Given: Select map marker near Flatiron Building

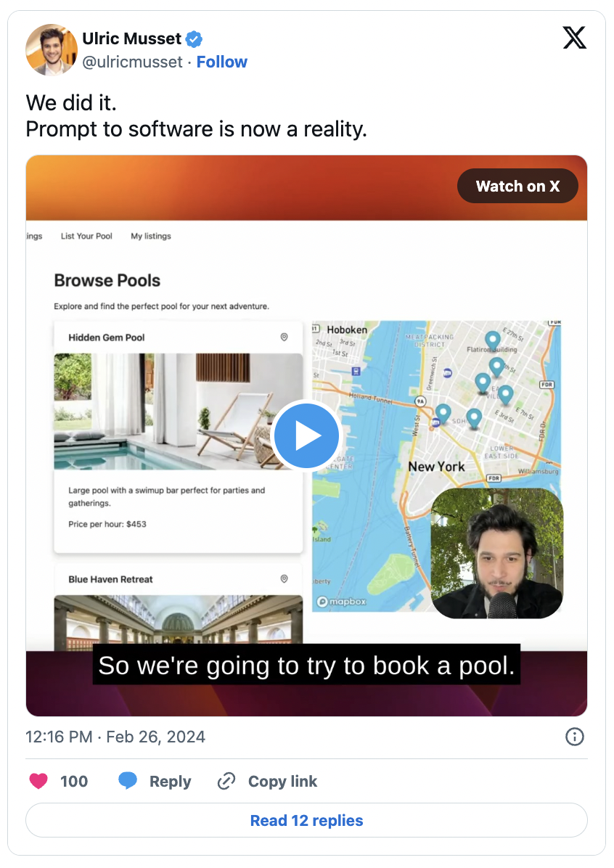Looking at the screenshot, I should coord(492,340).
